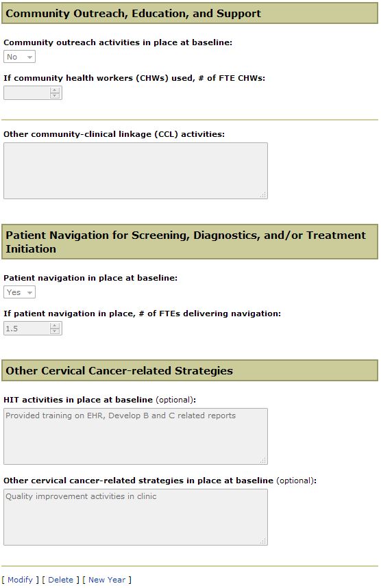Open community outreach activities baseline dropdown
This screenshot has width=381, height=588.
19,57
